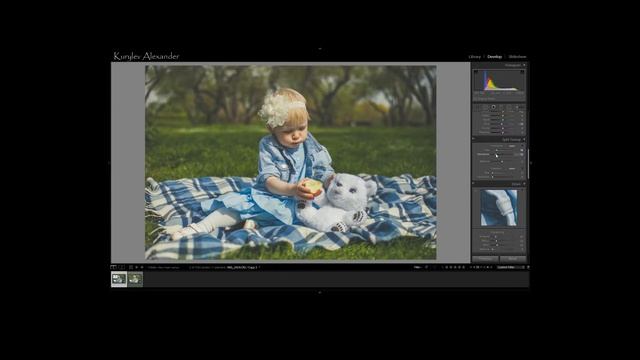Screen dimensions: 640x360
Task: Go back using the filmstrip left arrow
Action: (x=136, y=267)
